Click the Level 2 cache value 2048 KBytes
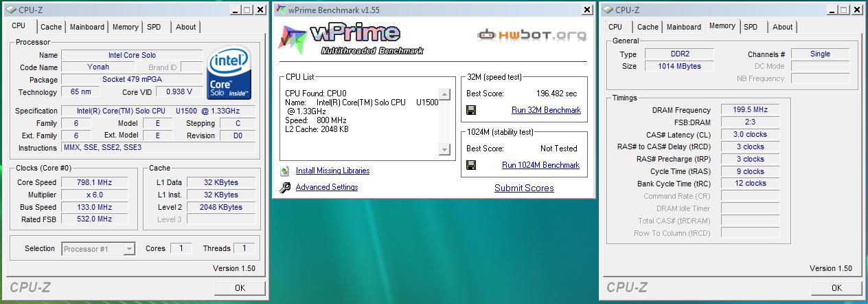Image resolution: width=868 pixels, height=304 pixels. pyautogui.click(x=221, y=207)
